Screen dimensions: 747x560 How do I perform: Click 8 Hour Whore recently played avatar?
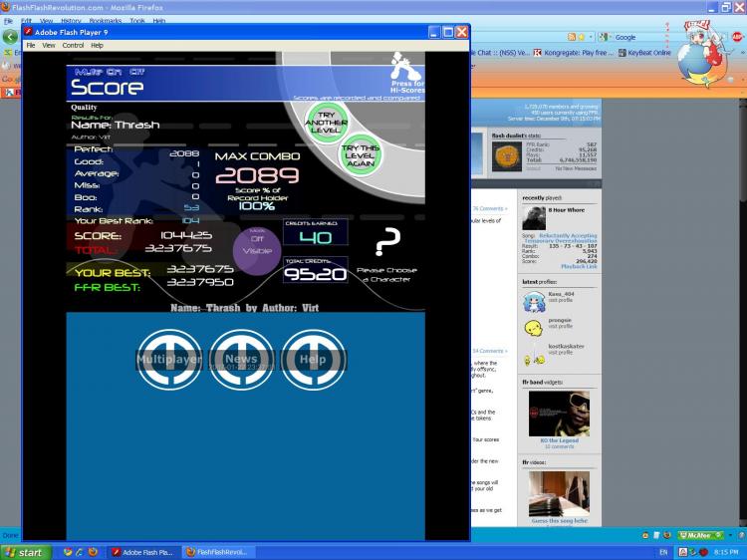[534, 218]
